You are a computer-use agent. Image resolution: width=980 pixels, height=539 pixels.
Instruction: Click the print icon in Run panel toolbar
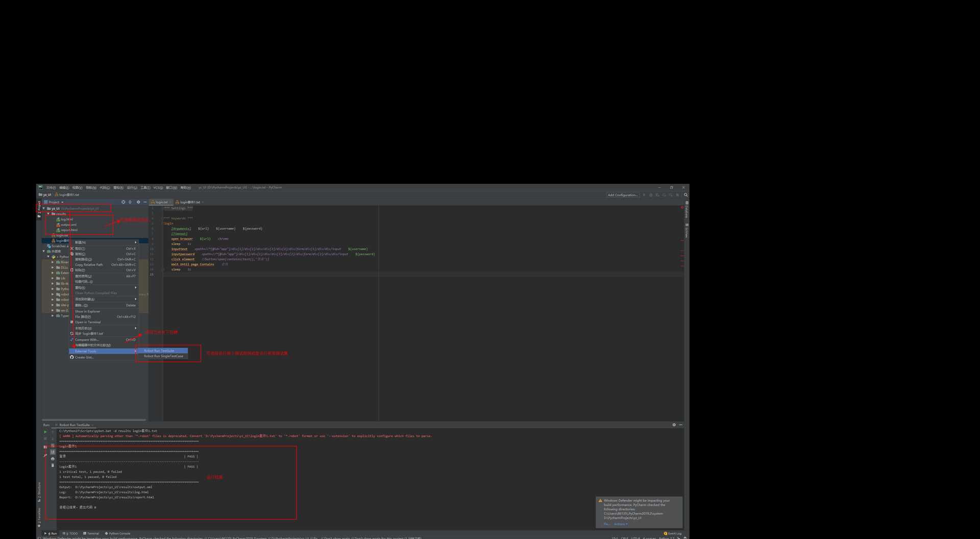pyautogui.click(x=53, y=459)
